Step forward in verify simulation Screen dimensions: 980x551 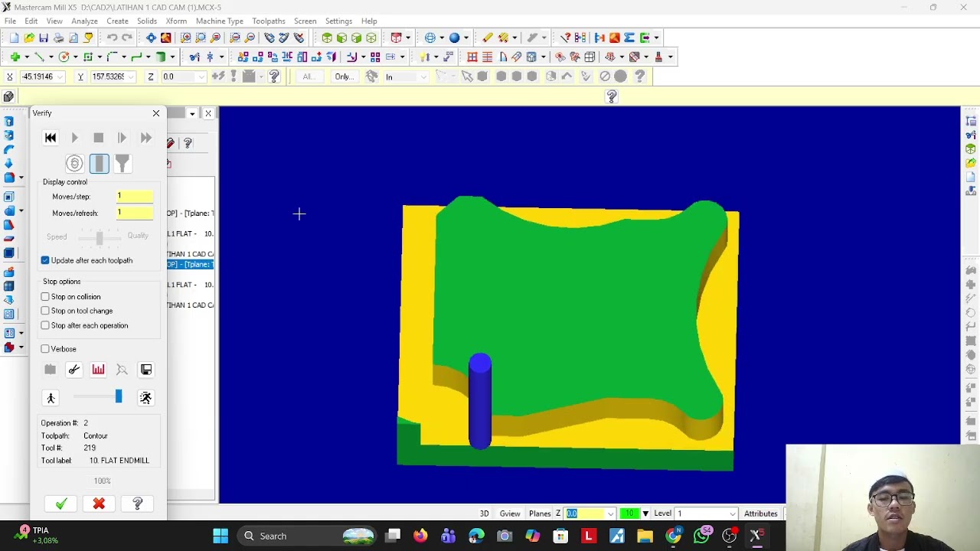point(122,138)
